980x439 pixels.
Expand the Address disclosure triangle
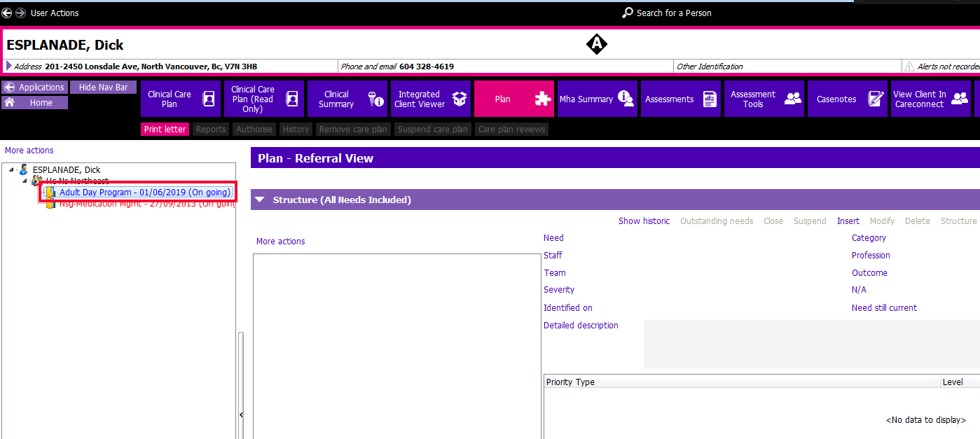click(9, 66)
